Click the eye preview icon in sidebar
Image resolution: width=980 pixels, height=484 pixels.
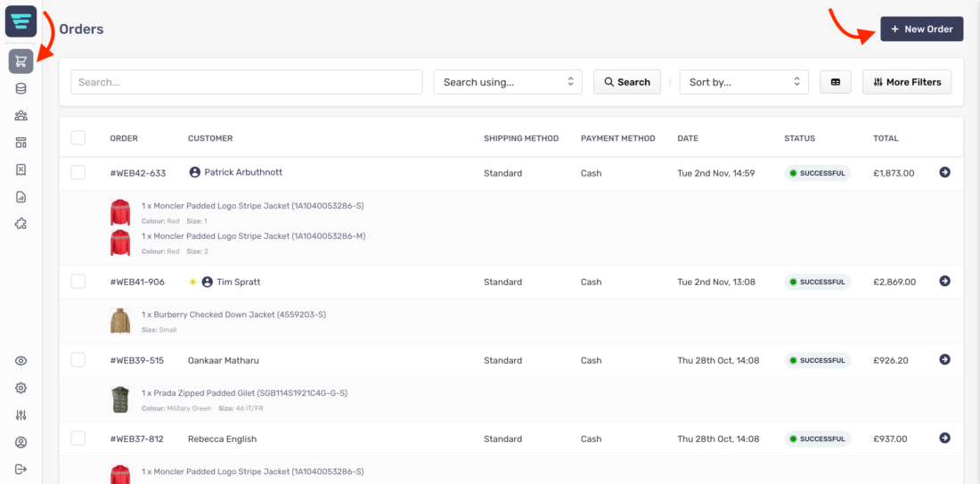[20, 361]
